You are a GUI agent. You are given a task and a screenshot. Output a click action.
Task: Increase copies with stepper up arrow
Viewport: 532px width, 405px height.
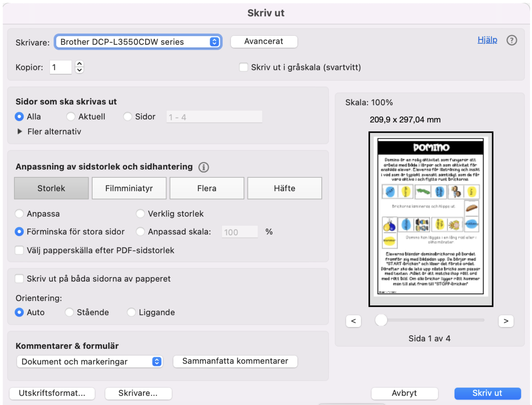(x=79, y=64)
